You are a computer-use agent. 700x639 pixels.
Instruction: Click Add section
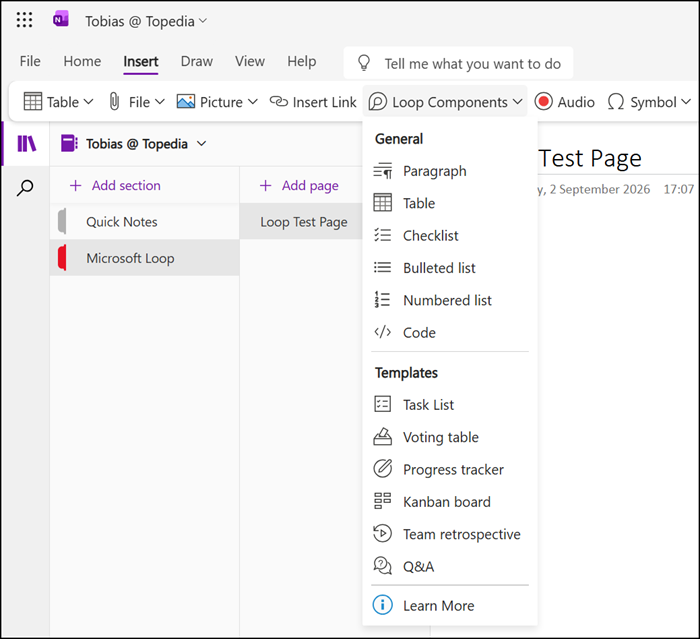(x=115, y=185)
